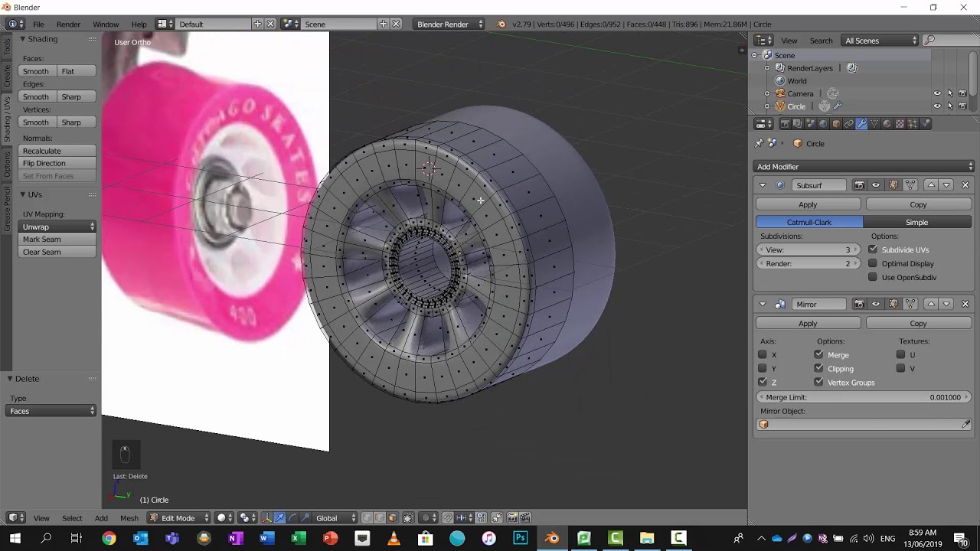Open the Material properties tab
The width and height of the screenshot is (980, 551).
point(887,124)
